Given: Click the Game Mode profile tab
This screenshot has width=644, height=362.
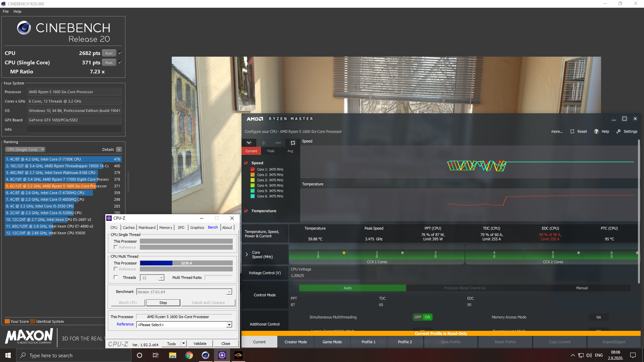Looking at the screenshot, I should click(332, 341).
